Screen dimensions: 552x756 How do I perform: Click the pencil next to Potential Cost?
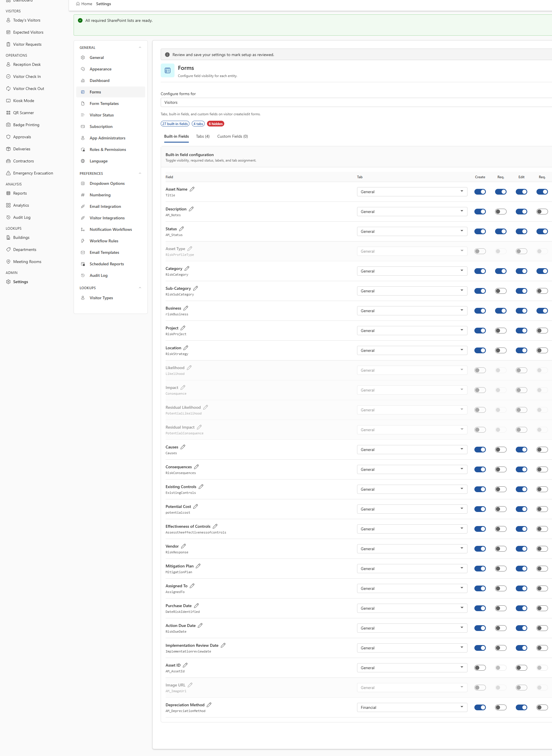tap(195, 506)
